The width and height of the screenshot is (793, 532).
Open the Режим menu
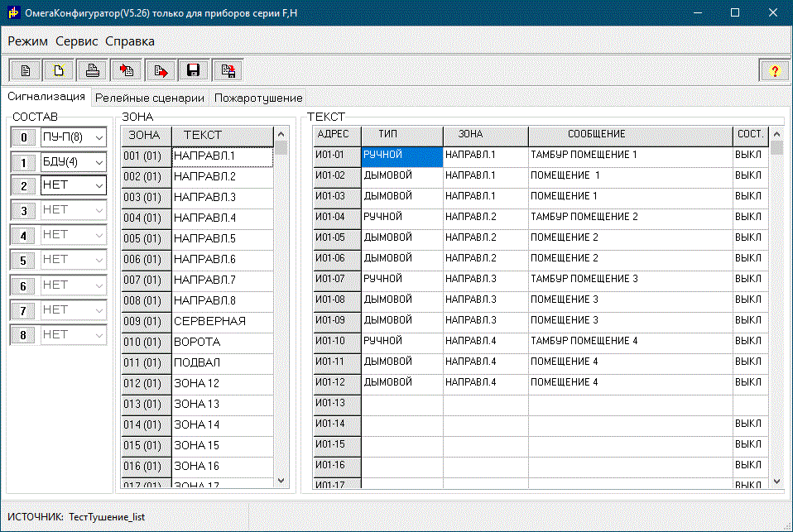(x=28, y=41)
